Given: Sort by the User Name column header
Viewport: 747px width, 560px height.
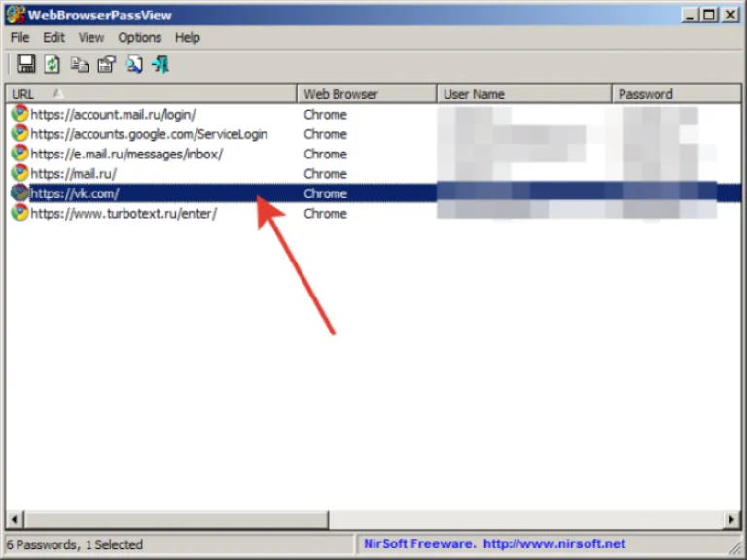Looking at the screenshot, I should (x=524, y=93).
